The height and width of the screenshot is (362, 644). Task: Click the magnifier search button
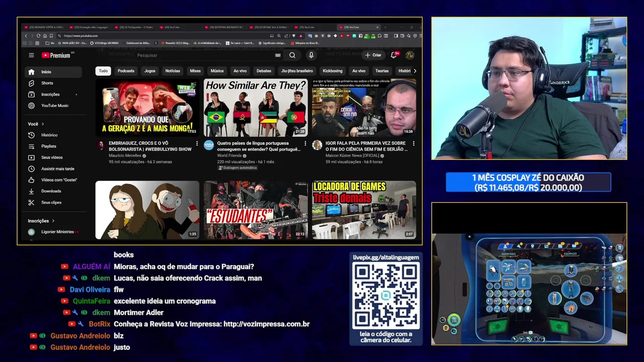click(292, 55)
